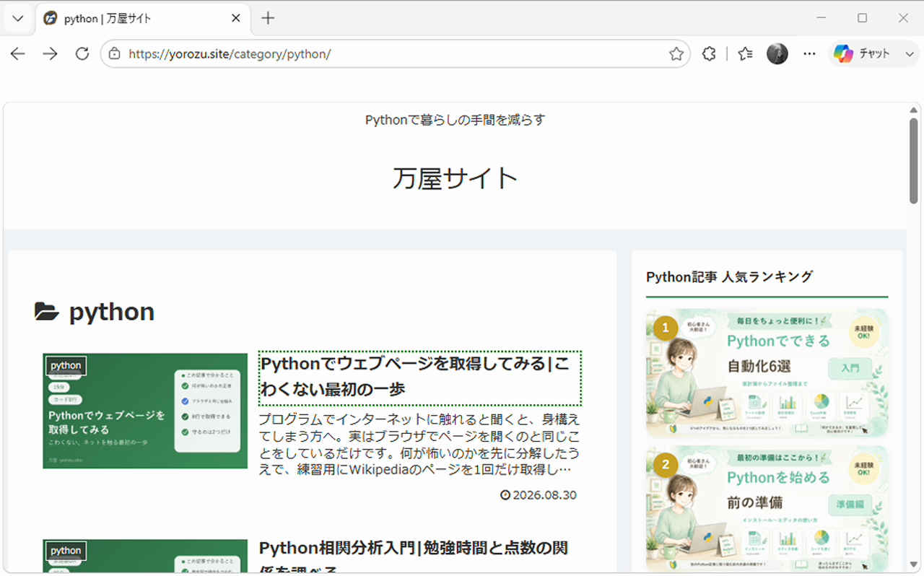Click the page scroll down arrow
This screenshot has height=576, width=924.
point(914,564)
